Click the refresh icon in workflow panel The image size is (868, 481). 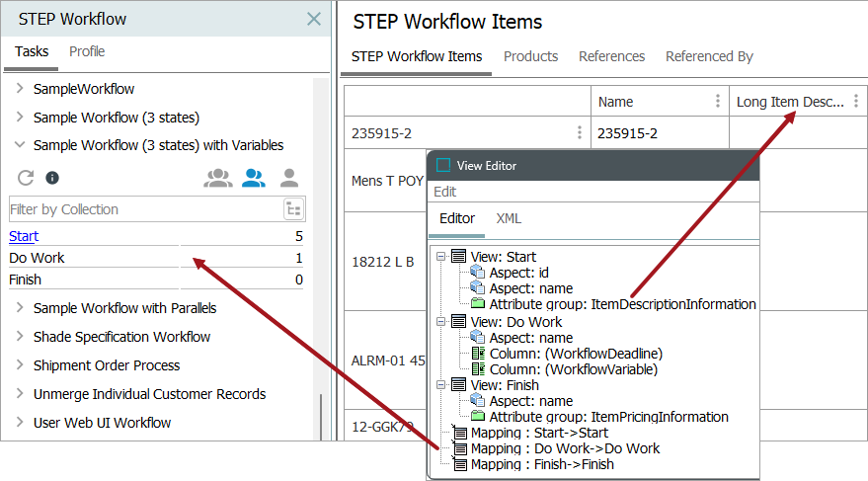click(x=27, y=178)
